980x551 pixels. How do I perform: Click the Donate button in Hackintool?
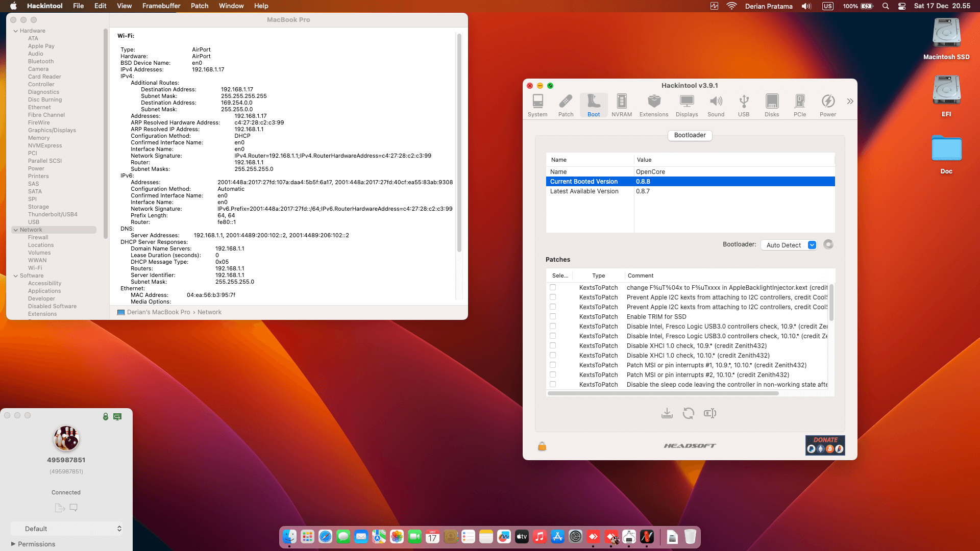824,445
